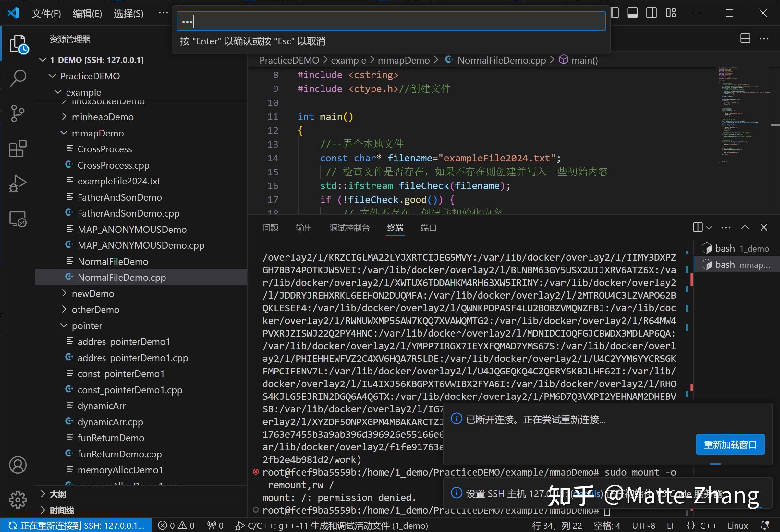This screenshot has height=532, width=780.
Task: Open the Manage gear settings
Action: tap(18, 500)
